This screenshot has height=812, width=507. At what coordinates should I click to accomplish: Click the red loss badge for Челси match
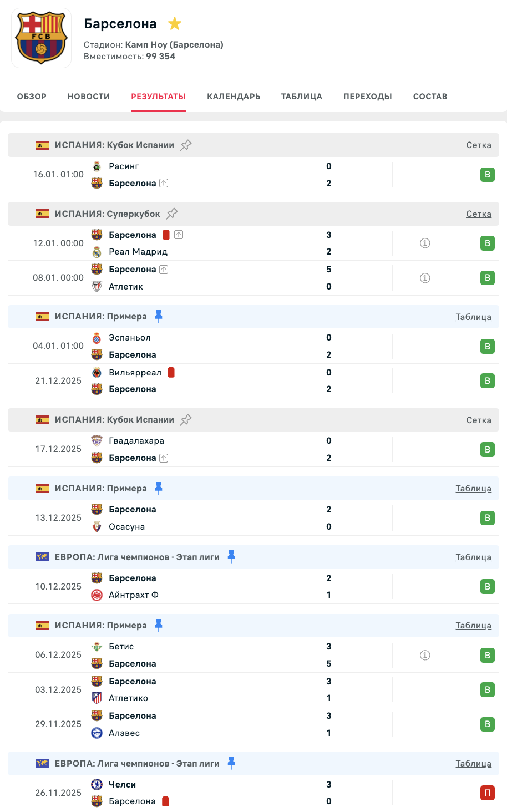click(x=487, y=793)
